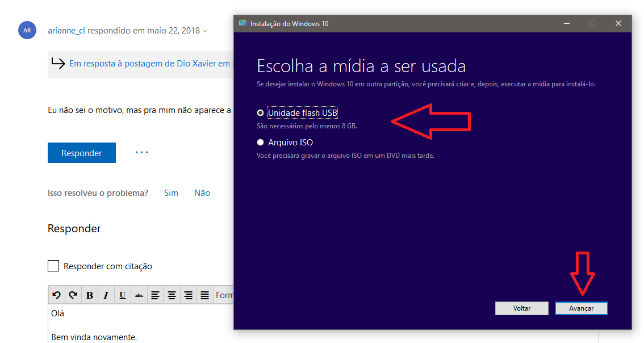The width and height of the screenshot is (644, 343).
Task: Expand the post date dropdown chevron
Action: 205,31
